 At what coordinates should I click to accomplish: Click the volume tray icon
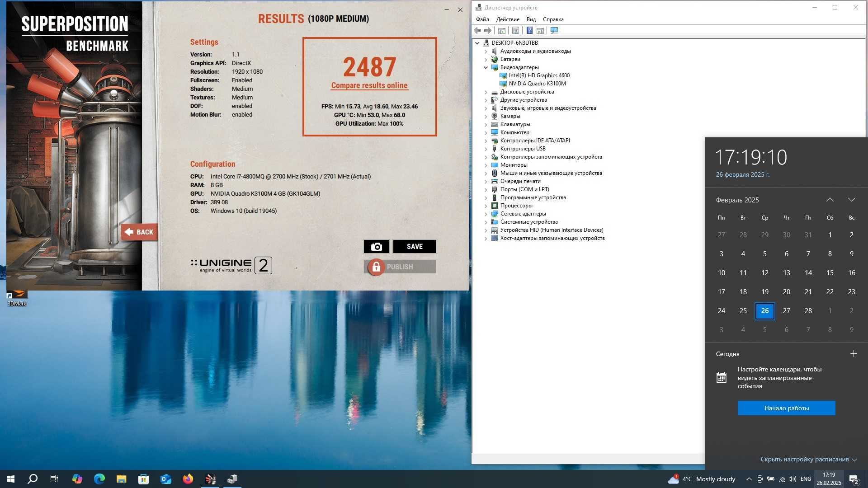792,479
